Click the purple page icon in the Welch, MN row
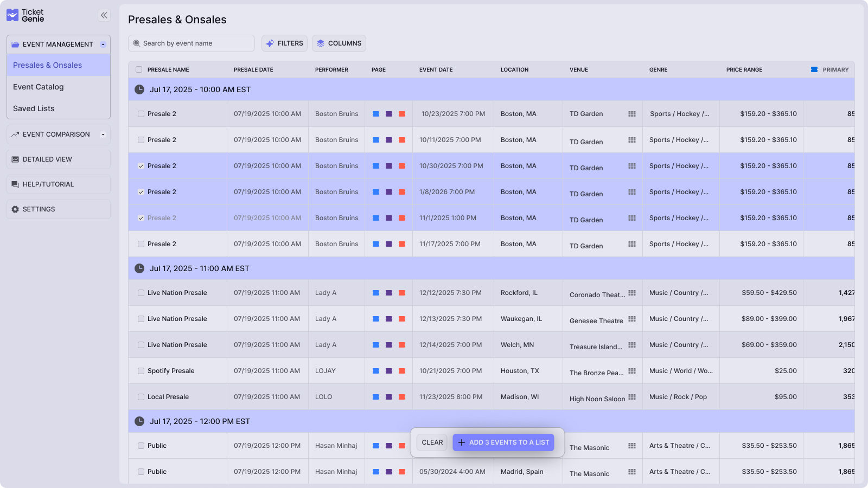 click(x=389, y=345)
